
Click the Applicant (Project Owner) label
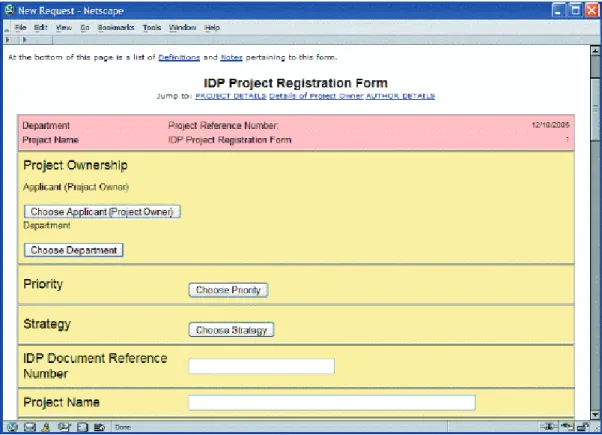(x=76, y=187)
